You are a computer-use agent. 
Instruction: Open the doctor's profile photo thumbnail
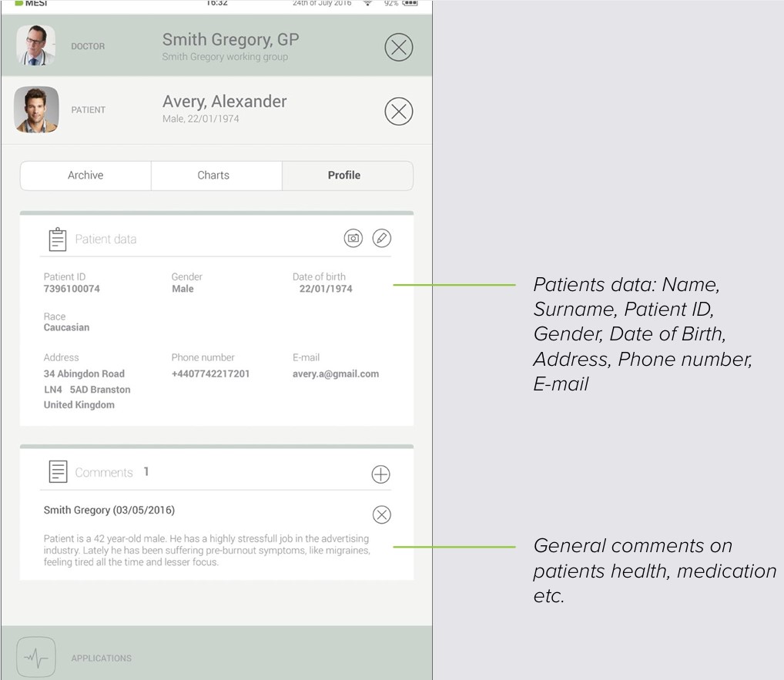(35, 46)
